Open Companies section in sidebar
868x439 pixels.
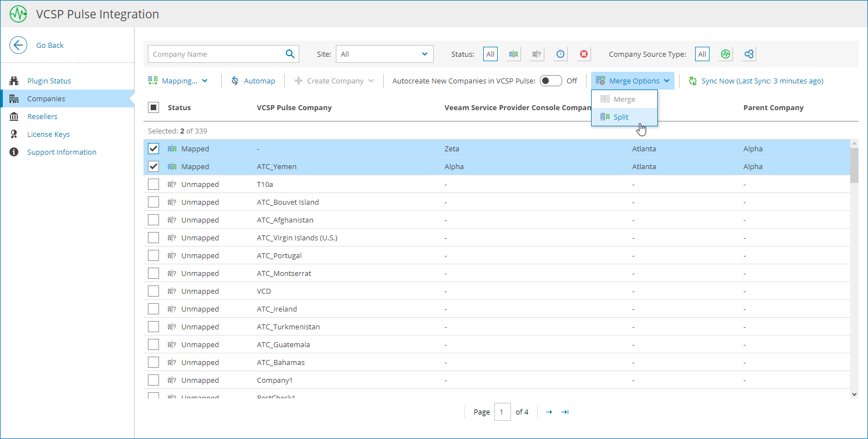[x=46, y=98]
